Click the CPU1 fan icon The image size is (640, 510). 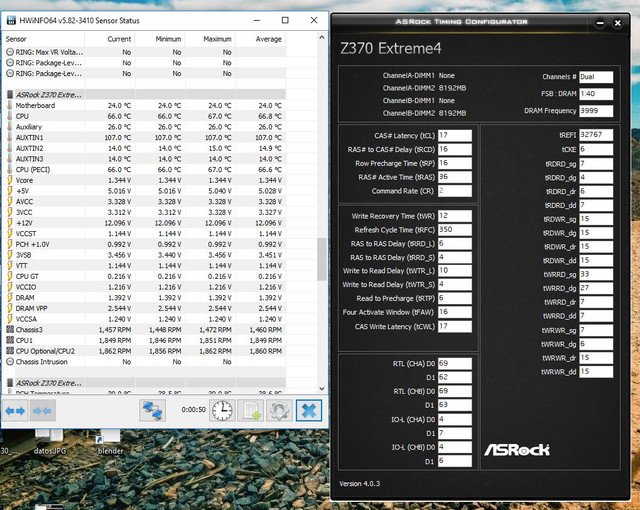pos(10,340)
